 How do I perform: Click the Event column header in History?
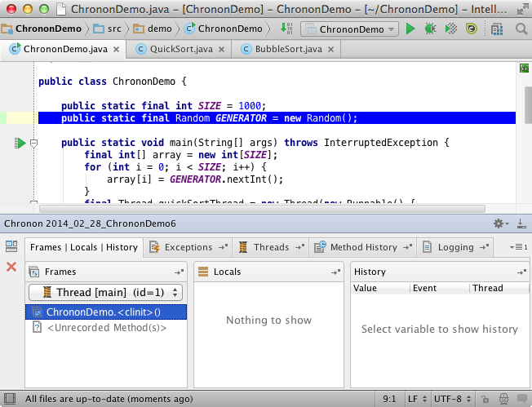click(440, 288)
